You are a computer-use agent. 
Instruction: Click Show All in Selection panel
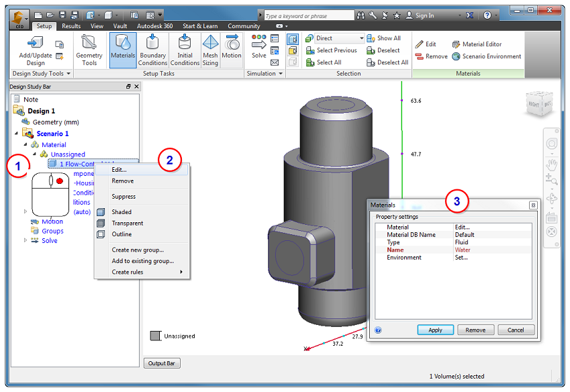click(x=383, y=38)
